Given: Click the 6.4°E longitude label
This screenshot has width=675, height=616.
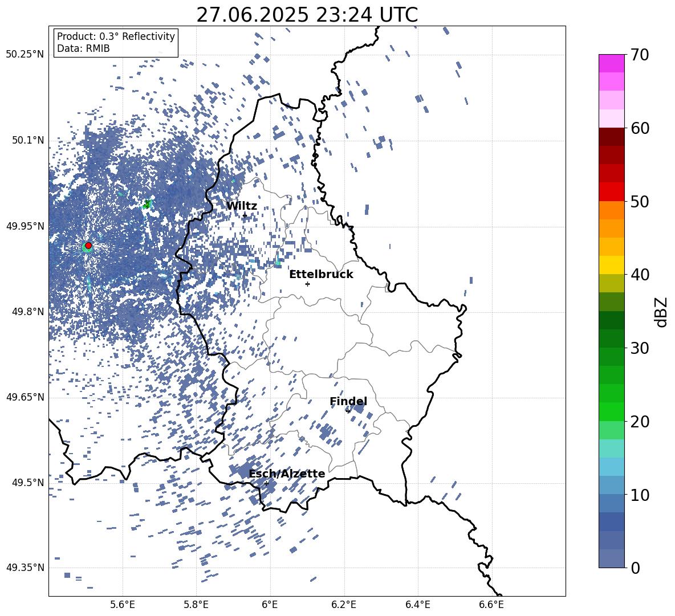Looking at the screenshot, I should tap(417, 605).
